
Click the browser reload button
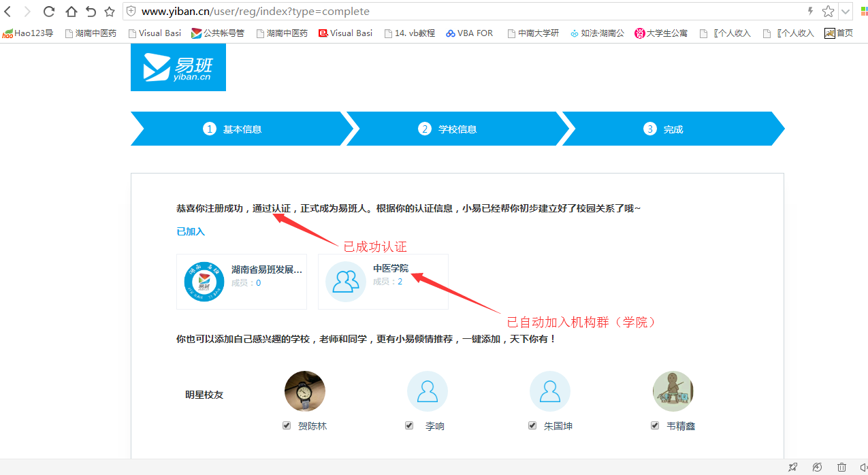[49, 12]
